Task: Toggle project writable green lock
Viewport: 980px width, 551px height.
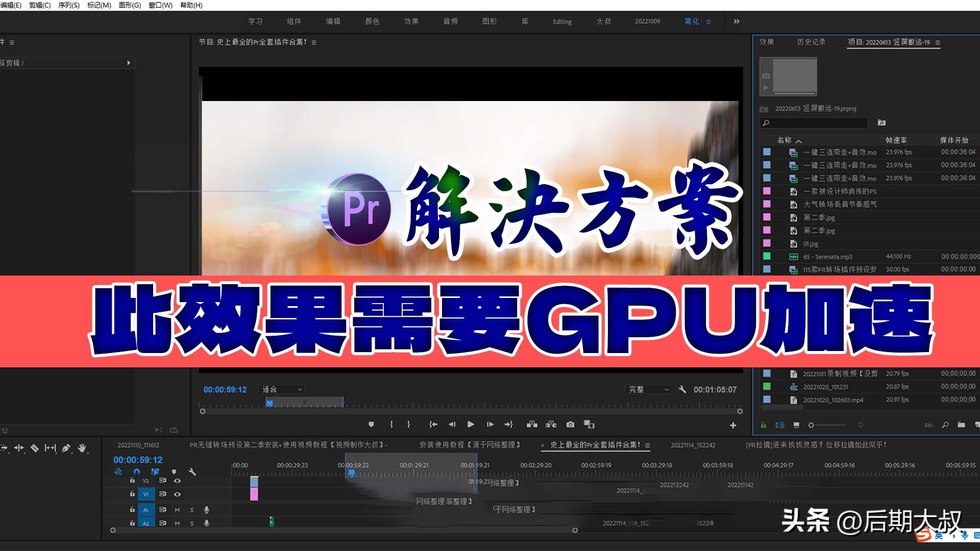Action: coord(764,425)
